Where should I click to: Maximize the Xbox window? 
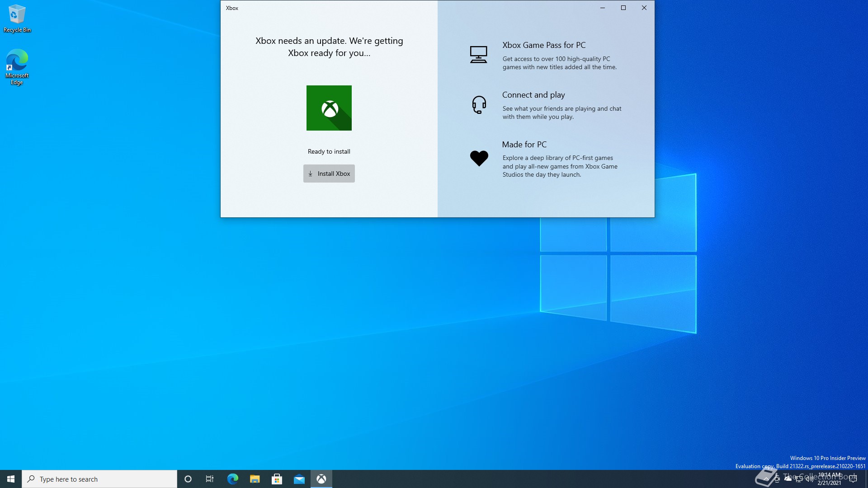(x=623, y=8)
